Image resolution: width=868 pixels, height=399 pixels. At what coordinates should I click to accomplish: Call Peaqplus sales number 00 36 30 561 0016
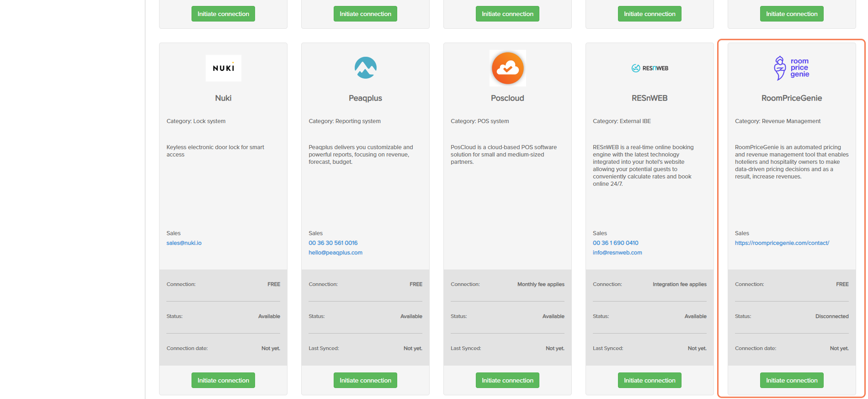(x=333, y=243)
